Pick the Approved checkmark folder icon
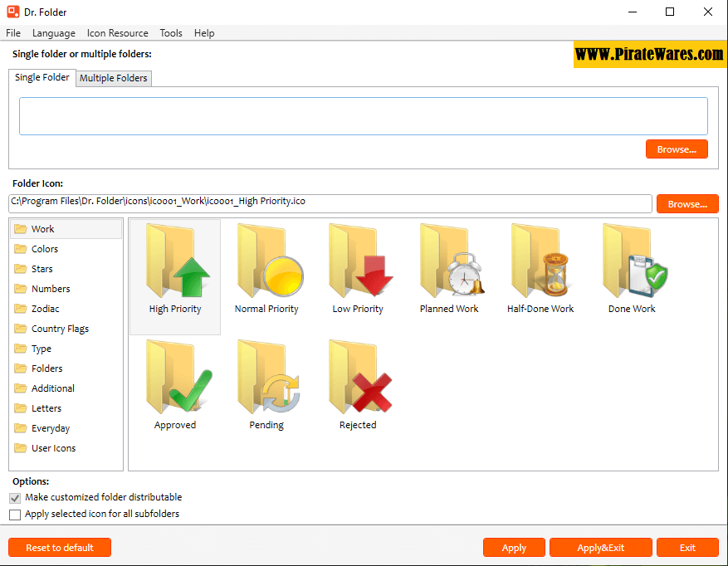Screen dimensions: 728x566 click(175, 380)
